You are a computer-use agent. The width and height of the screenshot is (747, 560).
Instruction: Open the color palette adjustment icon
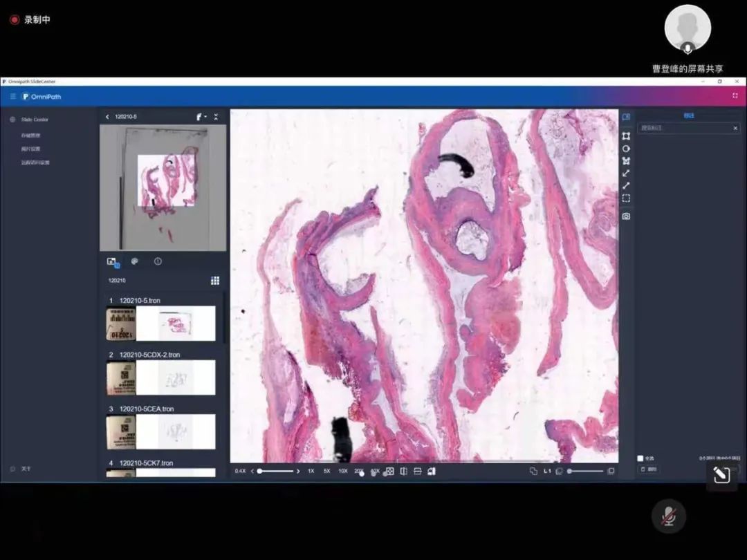pyautogui.click(x=135, y=261)
